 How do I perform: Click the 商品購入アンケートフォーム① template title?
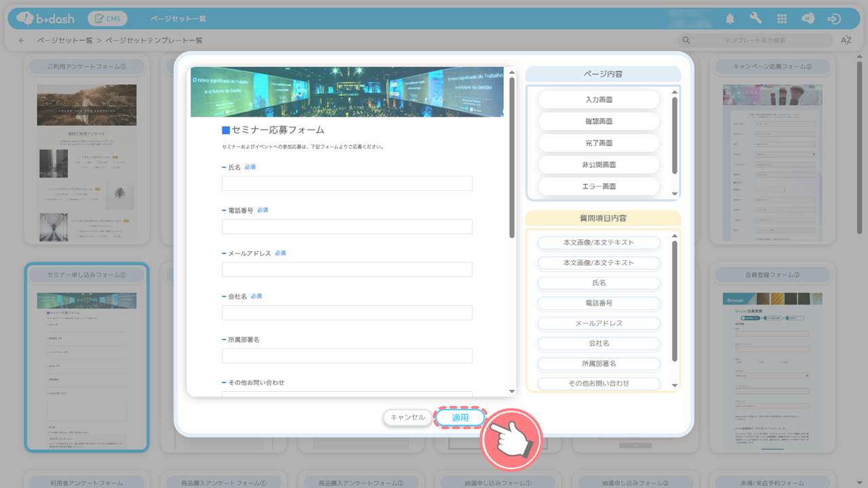coord(224,483)
